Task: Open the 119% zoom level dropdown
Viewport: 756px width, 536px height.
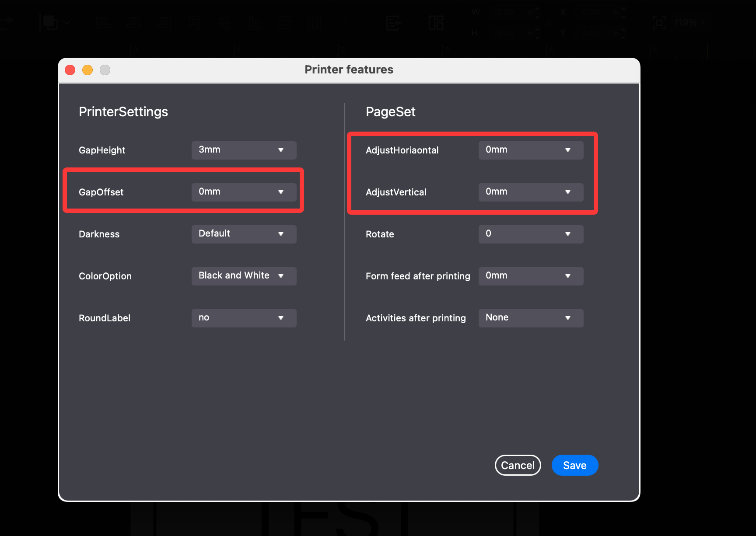Action: point(689,22)
